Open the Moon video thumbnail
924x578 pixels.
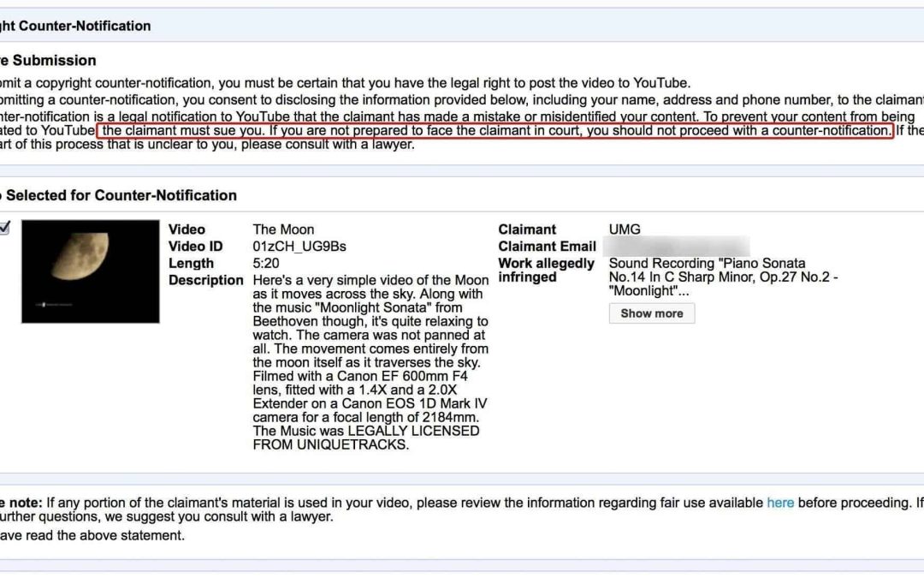pyautogui.click(x=91, y=271)
